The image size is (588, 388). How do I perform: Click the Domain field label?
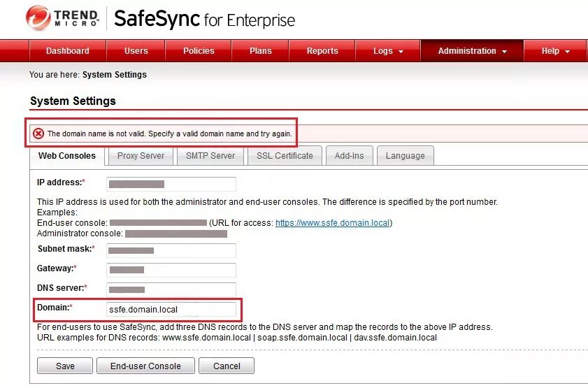coord(55,308)
